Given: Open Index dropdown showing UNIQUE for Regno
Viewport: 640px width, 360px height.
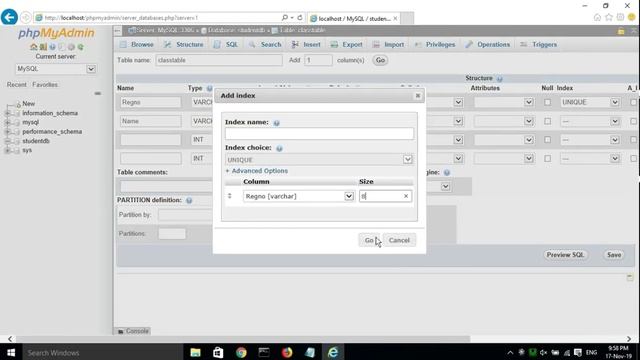Looking at the screenshot, I should (x=590, y=102).
